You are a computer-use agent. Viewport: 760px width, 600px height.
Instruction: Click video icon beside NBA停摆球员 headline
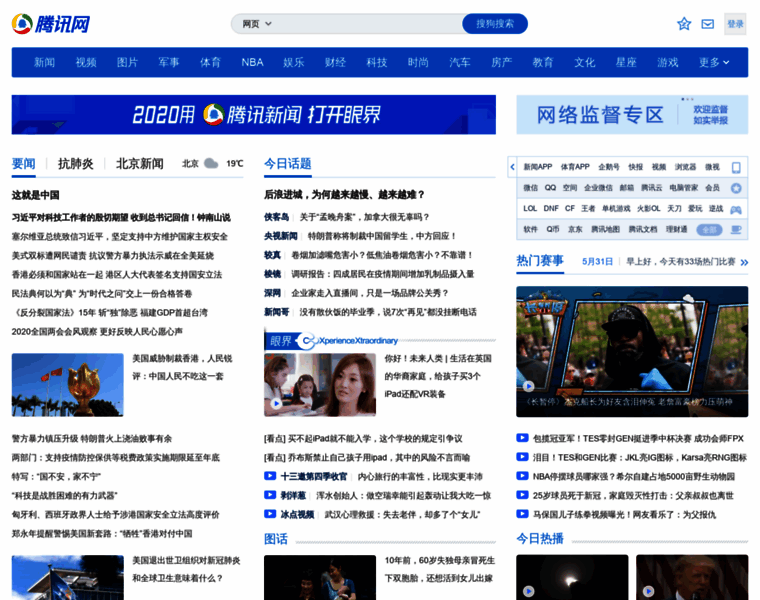pos(522,475)
